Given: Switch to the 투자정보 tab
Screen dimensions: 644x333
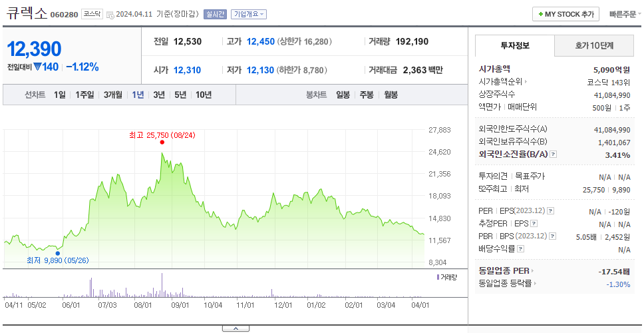Looking at the screenshot, I should pos(515,46).
